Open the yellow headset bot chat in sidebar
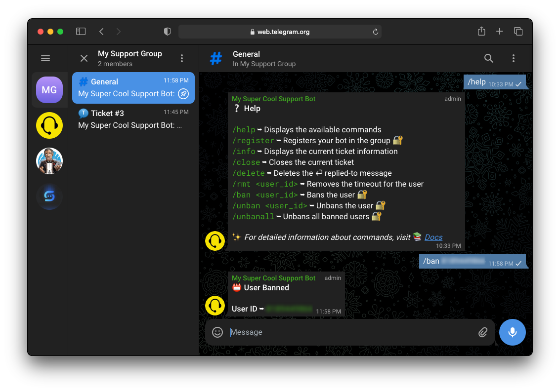 [49, 125]
